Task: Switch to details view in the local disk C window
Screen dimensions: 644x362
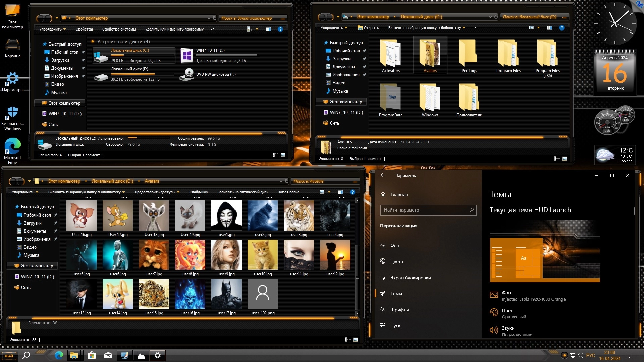Action: 557,159
